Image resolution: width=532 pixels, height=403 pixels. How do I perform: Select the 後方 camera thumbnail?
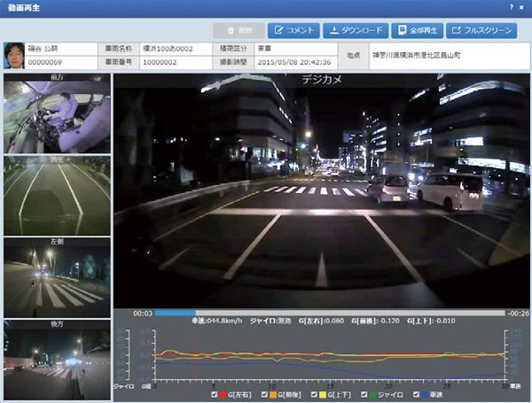point(57,359)
